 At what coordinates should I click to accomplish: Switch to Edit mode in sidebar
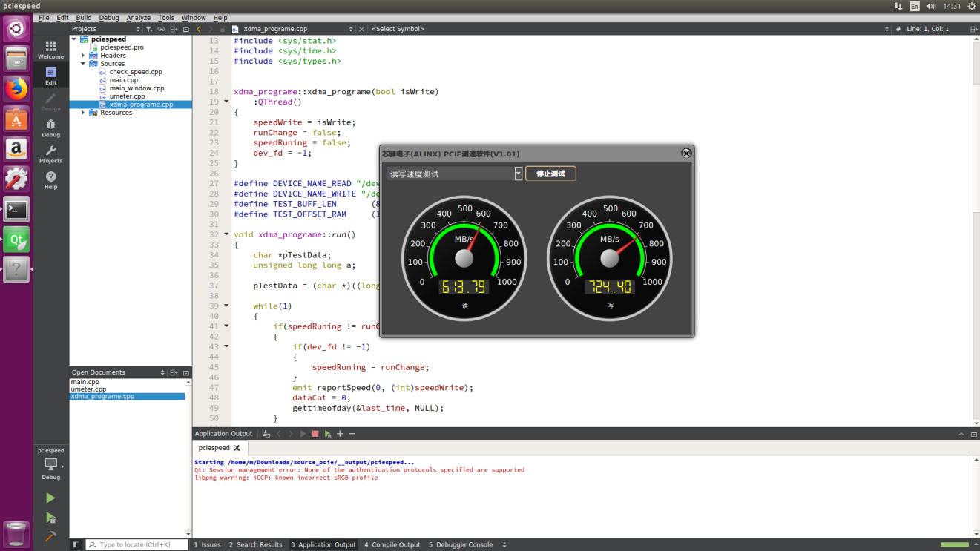pos(50,76)
